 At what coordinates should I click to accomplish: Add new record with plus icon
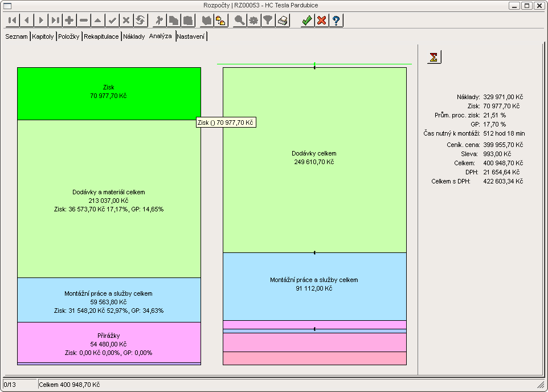click(69, 21)
